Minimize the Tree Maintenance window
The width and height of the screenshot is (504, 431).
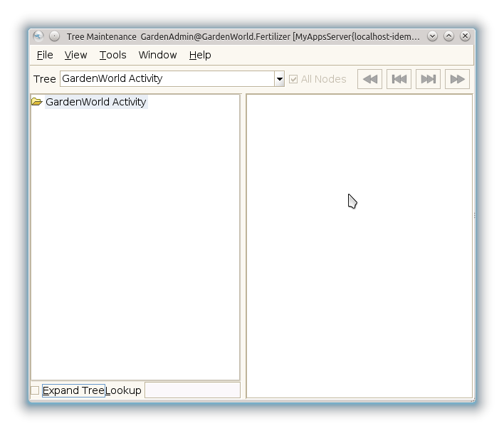[432, 36]
